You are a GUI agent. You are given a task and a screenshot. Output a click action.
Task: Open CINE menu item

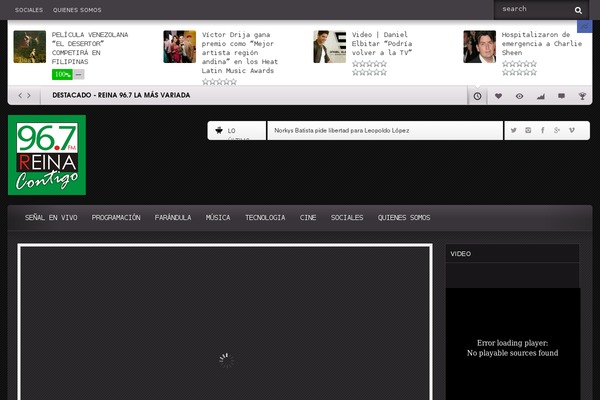(x=308, y=217)
